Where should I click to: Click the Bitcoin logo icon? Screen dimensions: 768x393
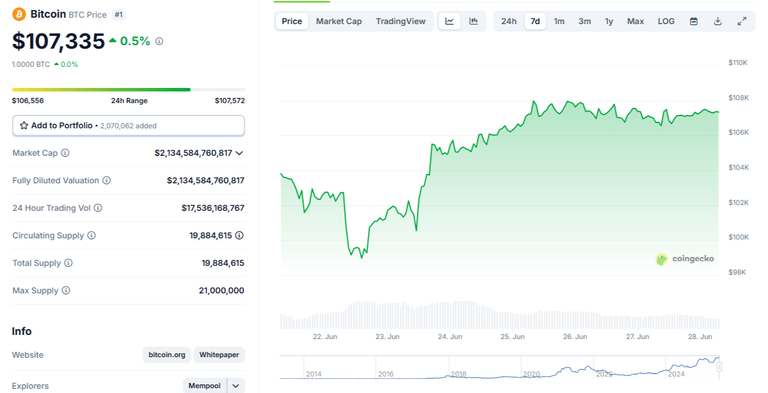pos(19,14)
